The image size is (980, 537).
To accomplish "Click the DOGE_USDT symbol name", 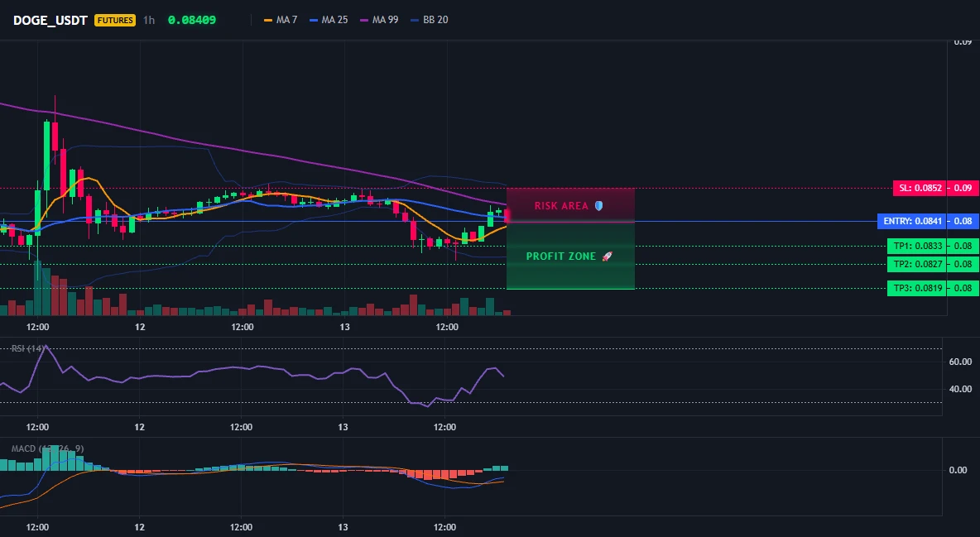I will (50, 20).
